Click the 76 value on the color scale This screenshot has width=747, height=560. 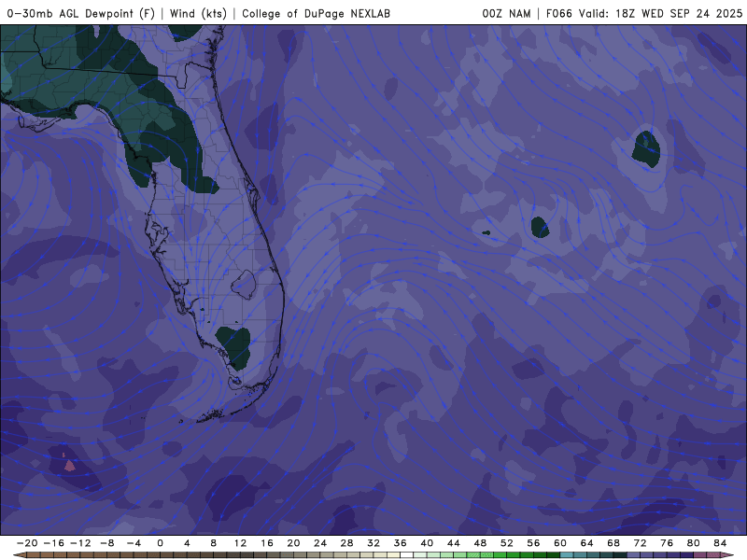pyautogui.click(x=667, y=543)
